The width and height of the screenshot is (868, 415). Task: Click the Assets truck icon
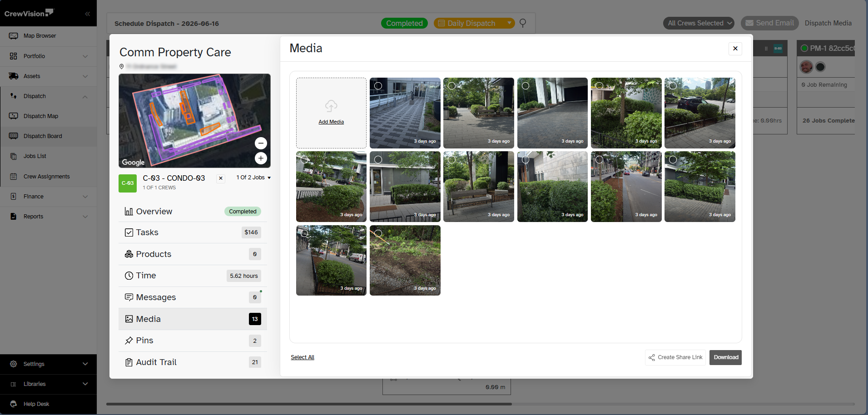pos(14,76)
